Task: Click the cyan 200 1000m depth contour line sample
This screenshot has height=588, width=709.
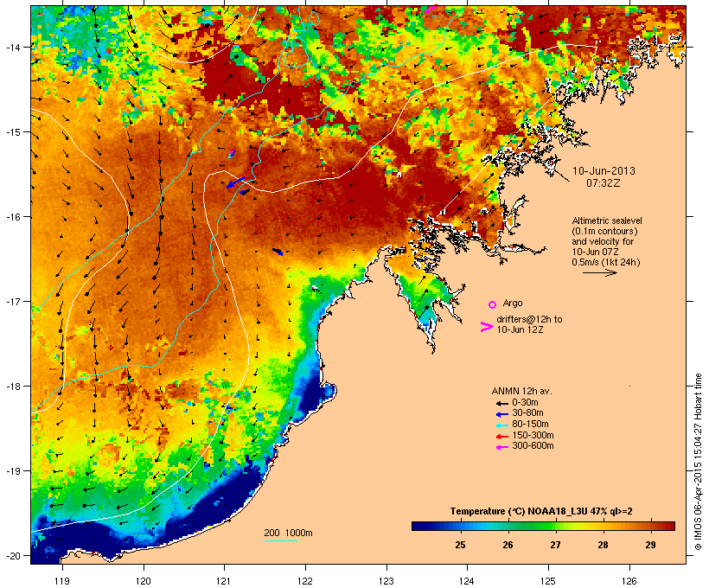Action: tap(280, 540)
